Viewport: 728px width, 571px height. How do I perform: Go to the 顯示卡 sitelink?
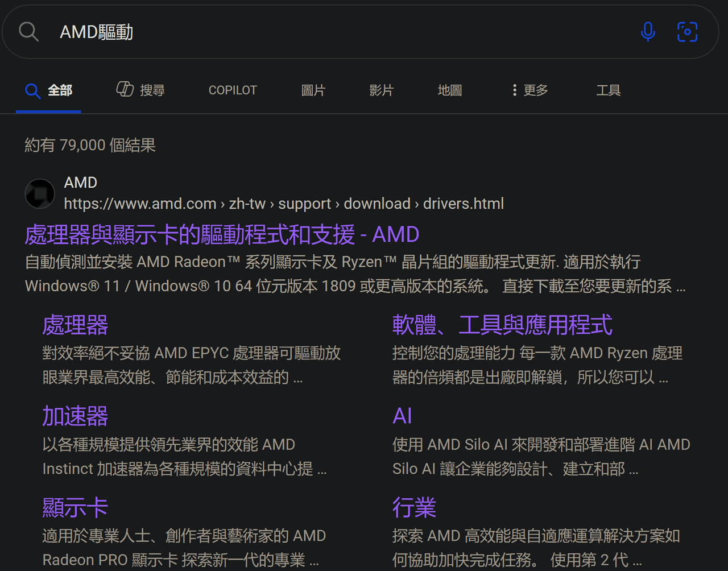pyautogui.click(x=75, y=508)
